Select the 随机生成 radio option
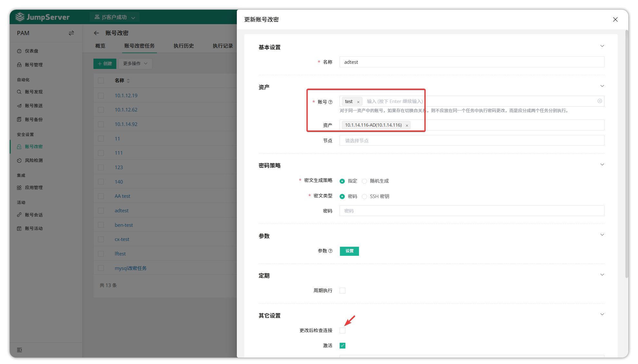This screenshot has height=364, width=638. pos(364,181)
